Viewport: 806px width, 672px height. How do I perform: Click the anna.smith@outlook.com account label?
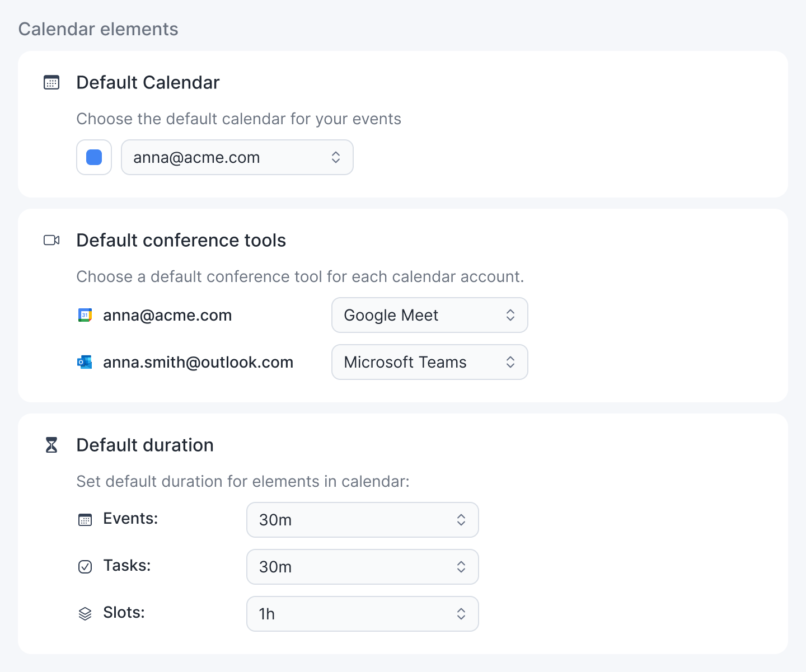point(198,363)
